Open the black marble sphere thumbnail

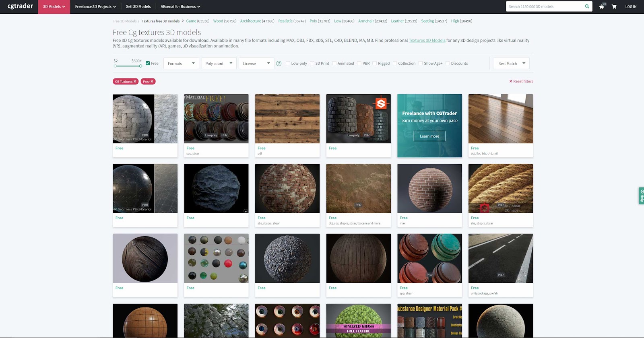point(145,188)
